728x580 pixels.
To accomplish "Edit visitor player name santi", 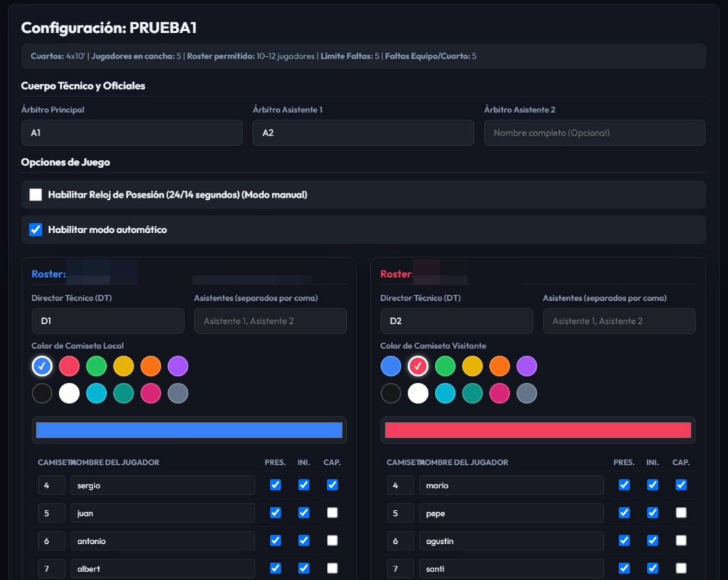I will click(x=511, y=568).
